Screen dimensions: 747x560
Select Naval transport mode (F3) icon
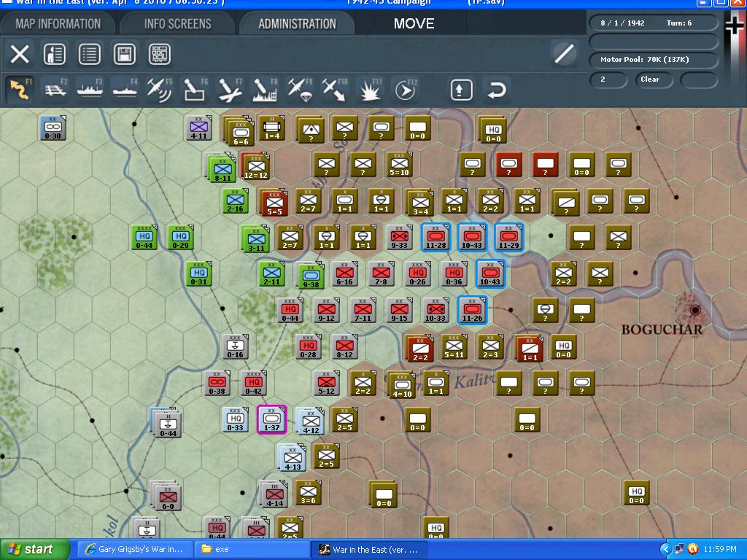point(90,89)
